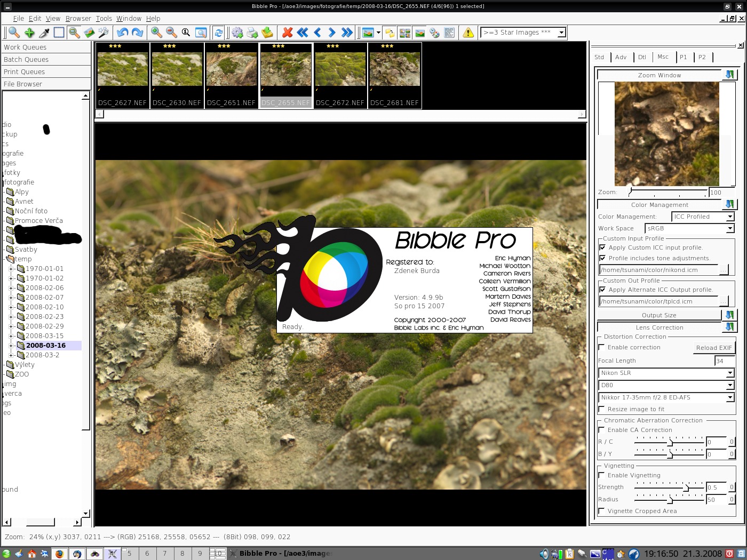Open Work Space sRGB dropdown
Screen dimensions: 747x560
[730, 228]
